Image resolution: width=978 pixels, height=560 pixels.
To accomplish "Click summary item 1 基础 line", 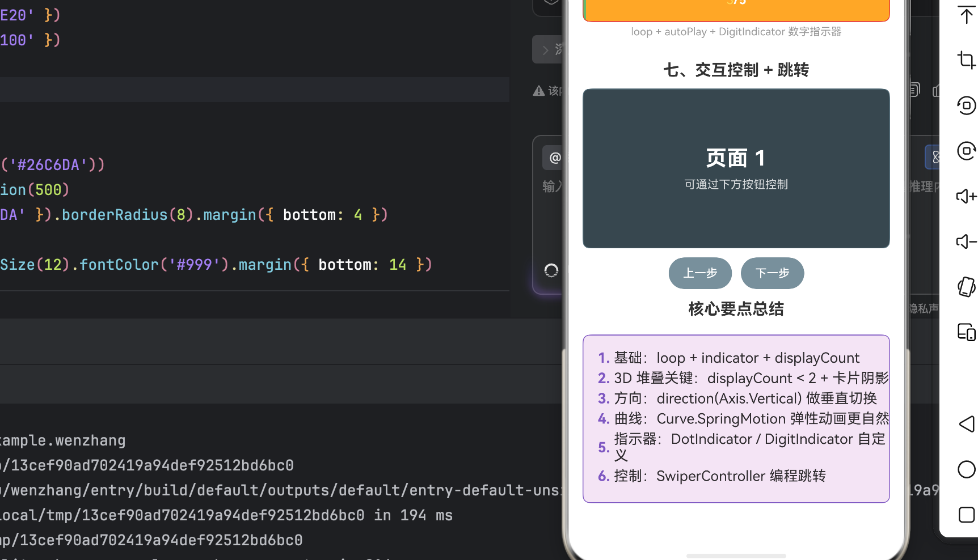I will (729, 358).
